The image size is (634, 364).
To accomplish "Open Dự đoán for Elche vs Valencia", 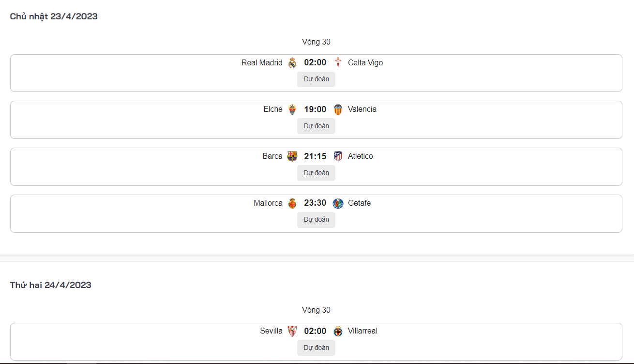I will pos(316,126).
